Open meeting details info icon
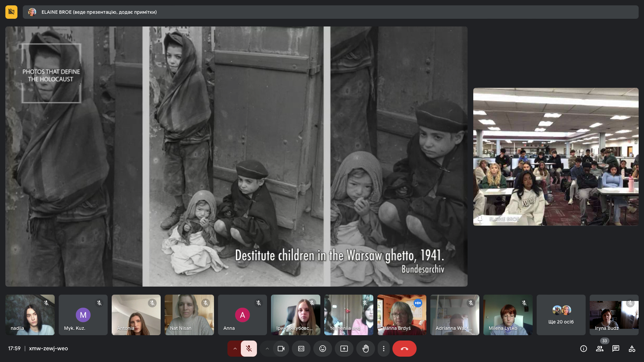The width and height of the screenshot is (644, 362). tap(584, 349)
